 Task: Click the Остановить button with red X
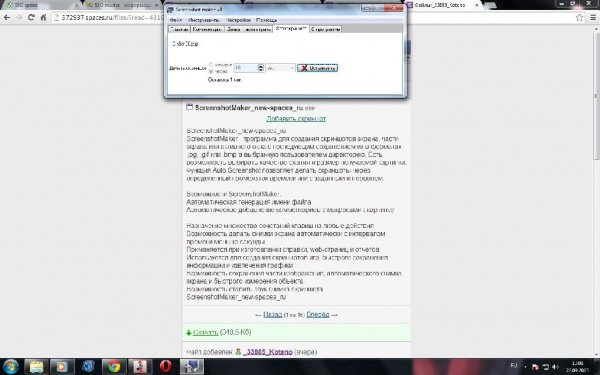317,68
